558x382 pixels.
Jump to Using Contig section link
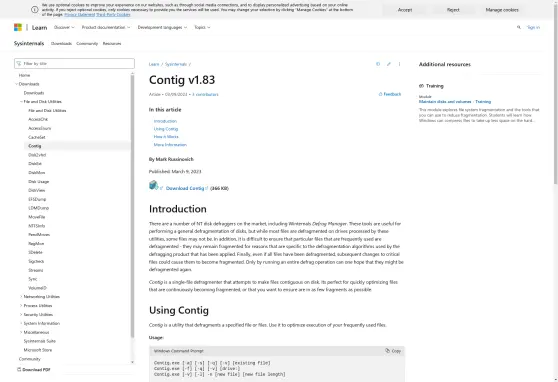point(166,129)
